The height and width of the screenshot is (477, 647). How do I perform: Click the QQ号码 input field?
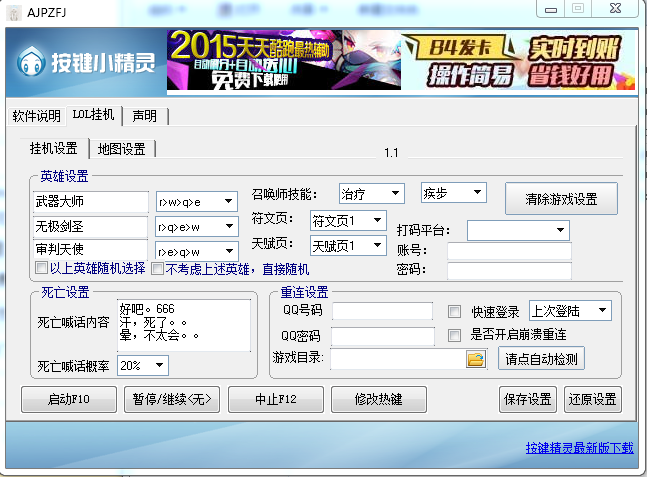(x=382, y=311)
